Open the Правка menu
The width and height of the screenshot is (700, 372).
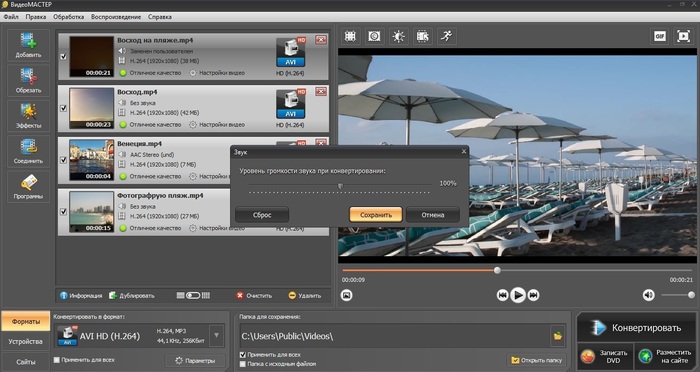[36, 17]
